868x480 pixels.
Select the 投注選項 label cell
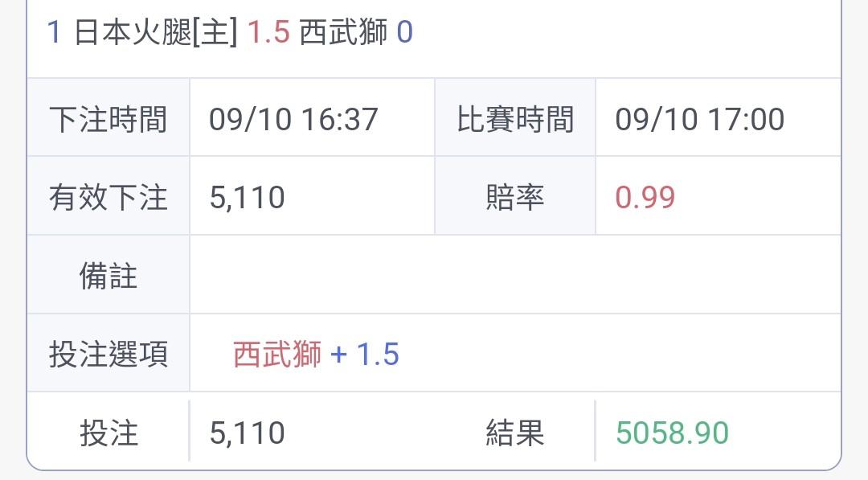(x=108, y=353)
